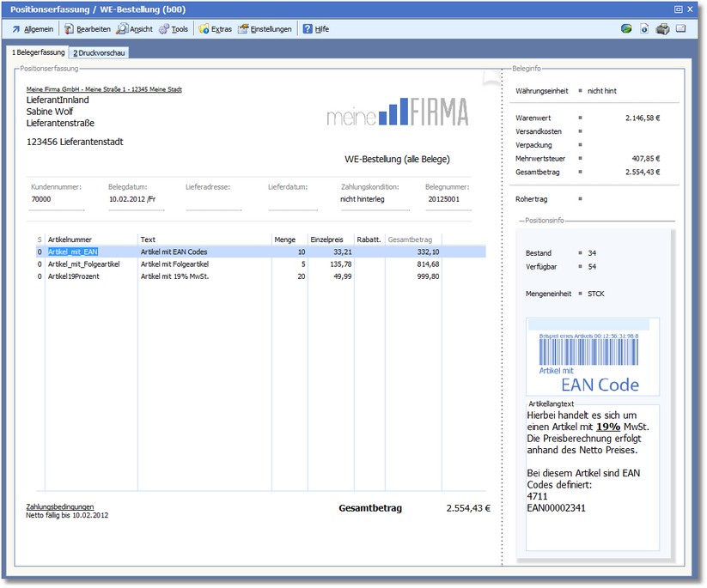Select the Artikel_mit_Folgeartikel row

click(83, 264)
